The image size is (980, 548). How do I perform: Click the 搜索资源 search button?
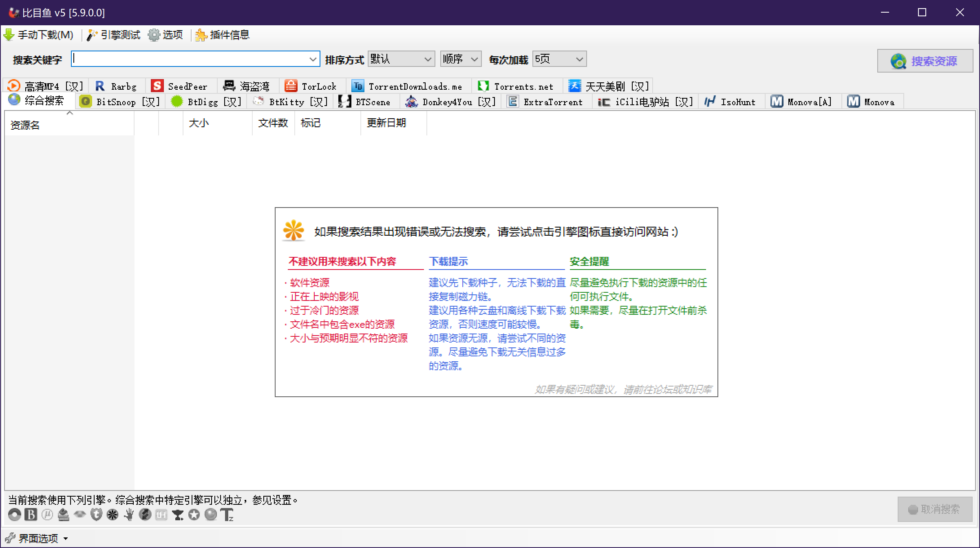point(925,61)
